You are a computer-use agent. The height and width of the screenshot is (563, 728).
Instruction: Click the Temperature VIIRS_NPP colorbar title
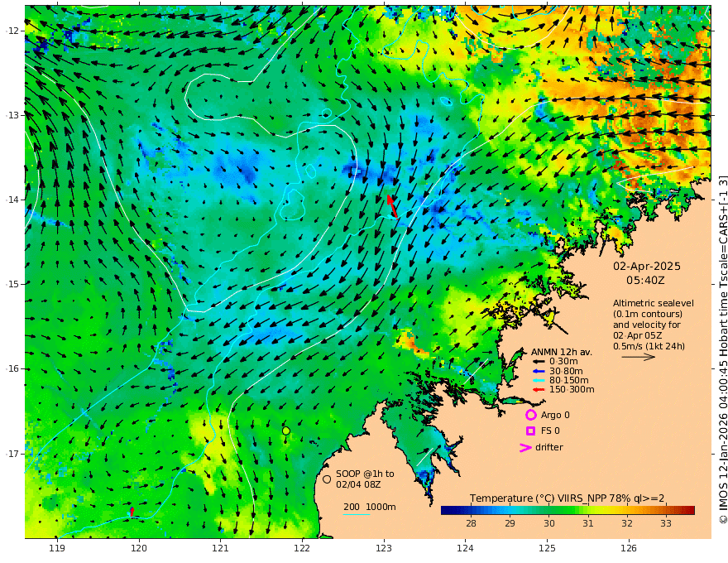[567, 498]
